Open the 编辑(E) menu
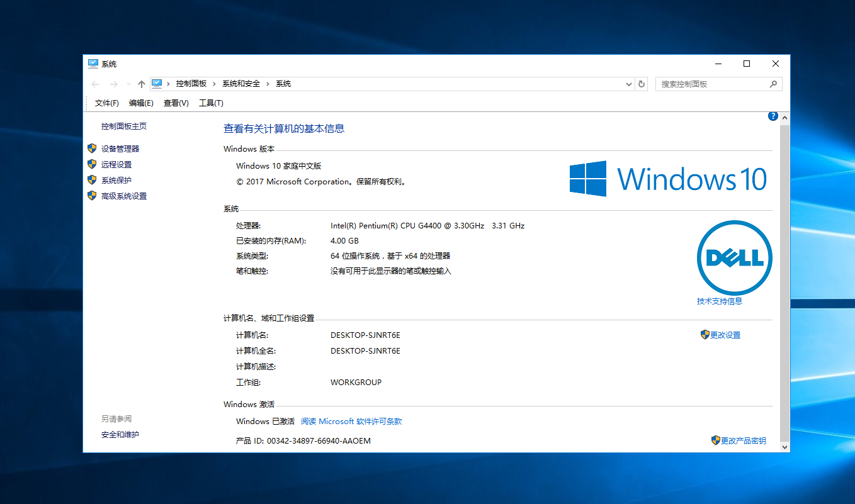The height and width of the screenshot is (504, 855). click(141, 103)
